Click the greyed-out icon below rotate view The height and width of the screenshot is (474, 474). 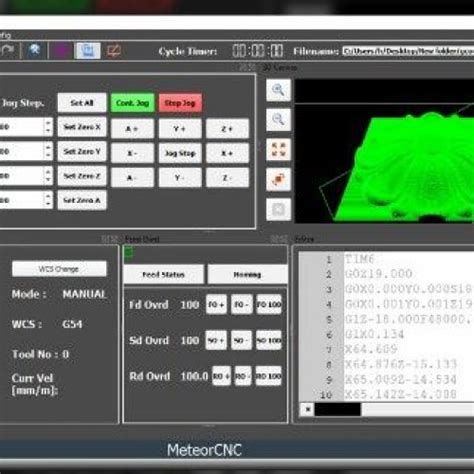click(279, 209)
